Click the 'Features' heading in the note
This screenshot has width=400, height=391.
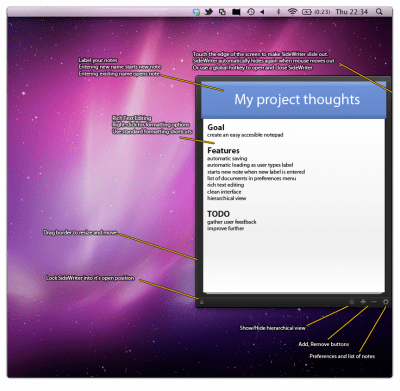[x=223, y=150]
